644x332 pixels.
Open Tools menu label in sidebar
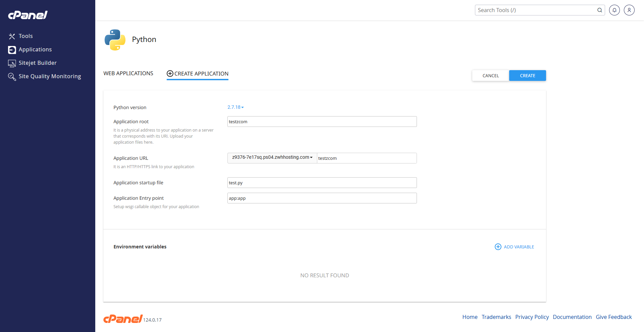pyautogui.click(x=26, y=36)
